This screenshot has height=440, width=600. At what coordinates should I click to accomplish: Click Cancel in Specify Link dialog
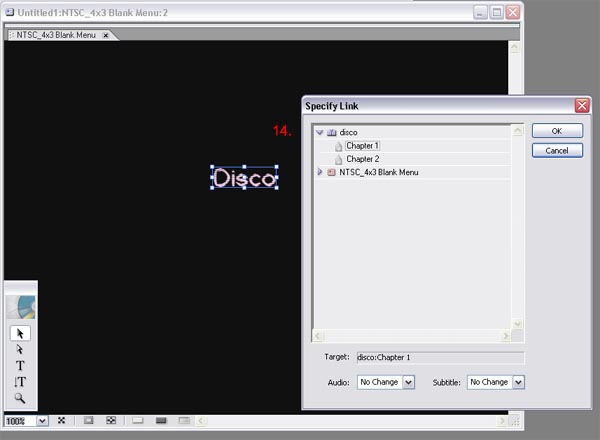(557, 150)
